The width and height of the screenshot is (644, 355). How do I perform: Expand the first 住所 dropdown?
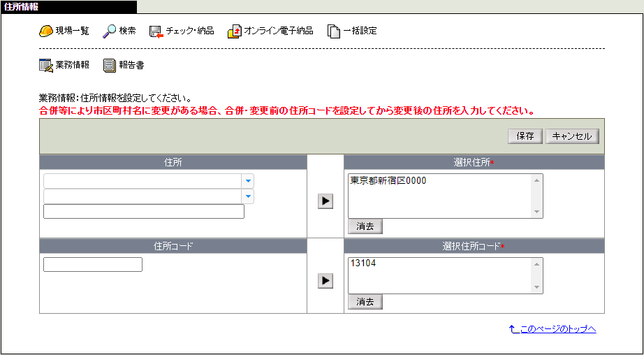[x=247, y=181]
